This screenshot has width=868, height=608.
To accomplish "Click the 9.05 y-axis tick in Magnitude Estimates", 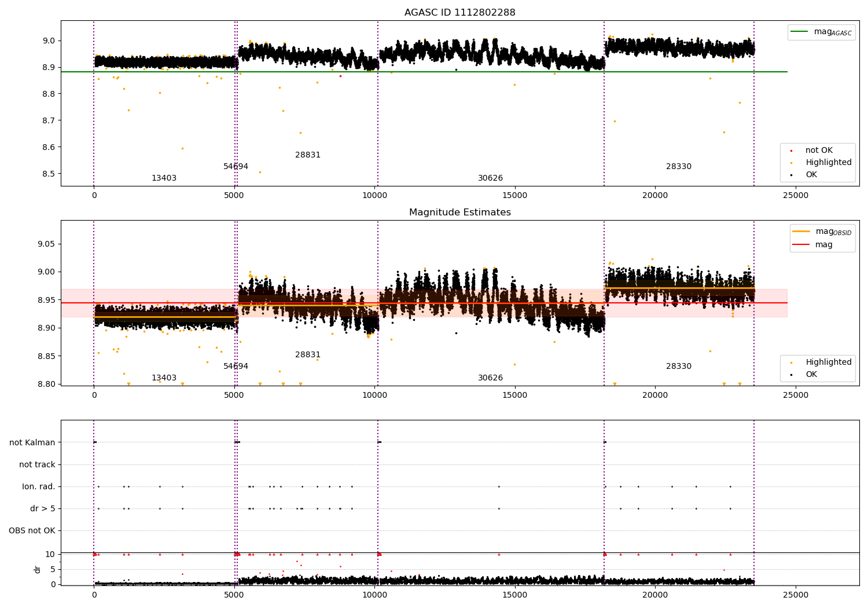I will (x=46, y=244).
